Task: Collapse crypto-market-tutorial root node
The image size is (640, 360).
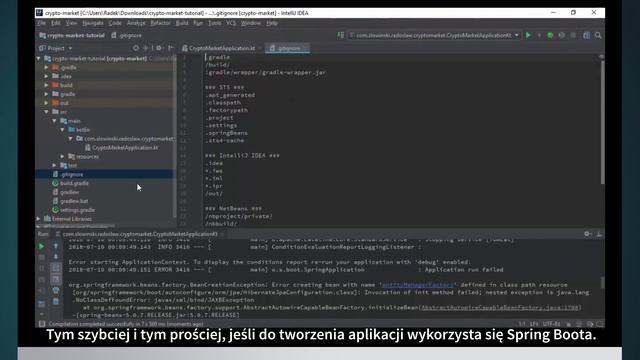Action: coord(39,58)
